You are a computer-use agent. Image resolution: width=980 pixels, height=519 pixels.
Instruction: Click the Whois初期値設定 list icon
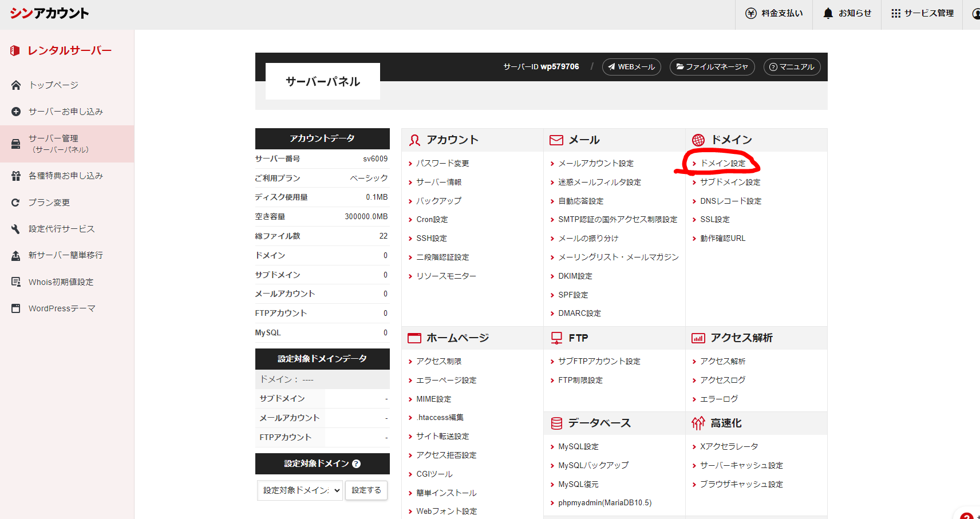[x=16, y=282]
